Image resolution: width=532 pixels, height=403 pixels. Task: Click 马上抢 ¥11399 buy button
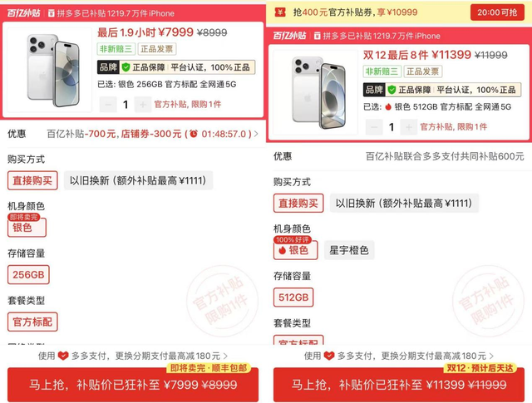[399, 385]
